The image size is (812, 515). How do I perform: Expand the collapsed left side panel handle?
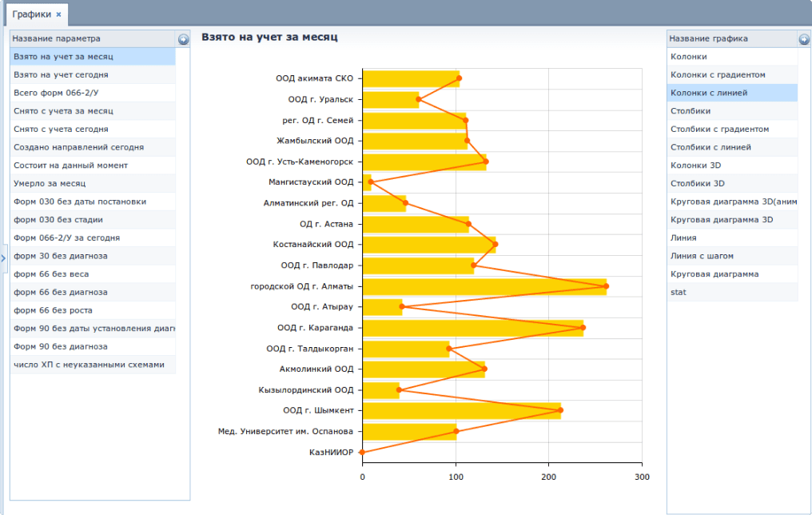(3, 257)
